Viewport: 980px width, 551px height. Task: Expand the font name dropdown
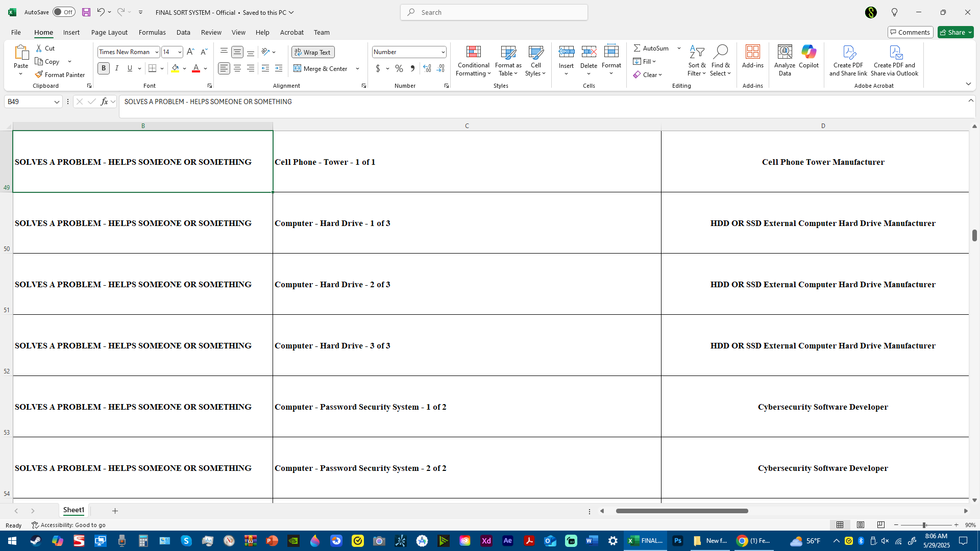(x=157, y=52)
